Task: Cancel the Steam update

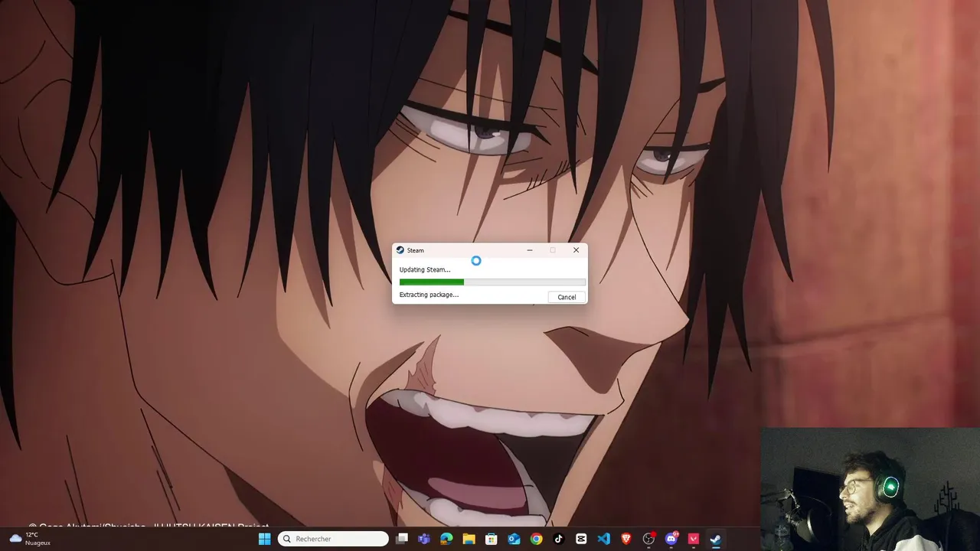Action: click(x=567, y=297)
